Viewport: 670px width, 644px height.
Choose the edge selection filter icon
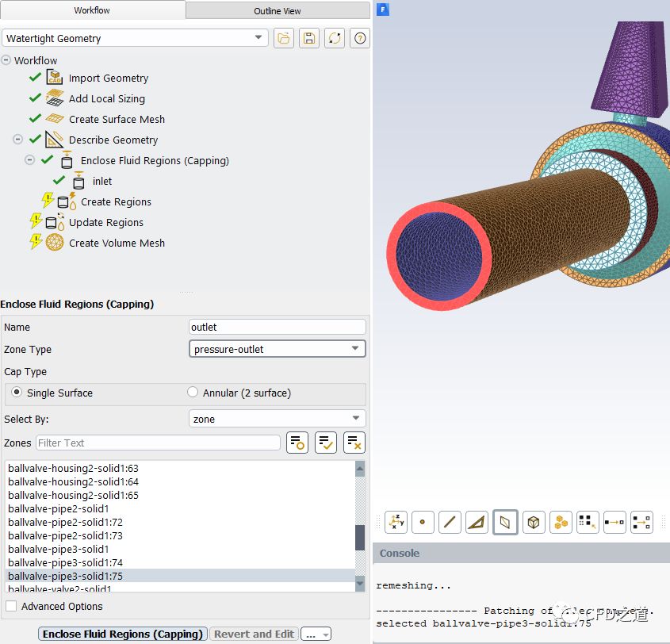point(450,522)
